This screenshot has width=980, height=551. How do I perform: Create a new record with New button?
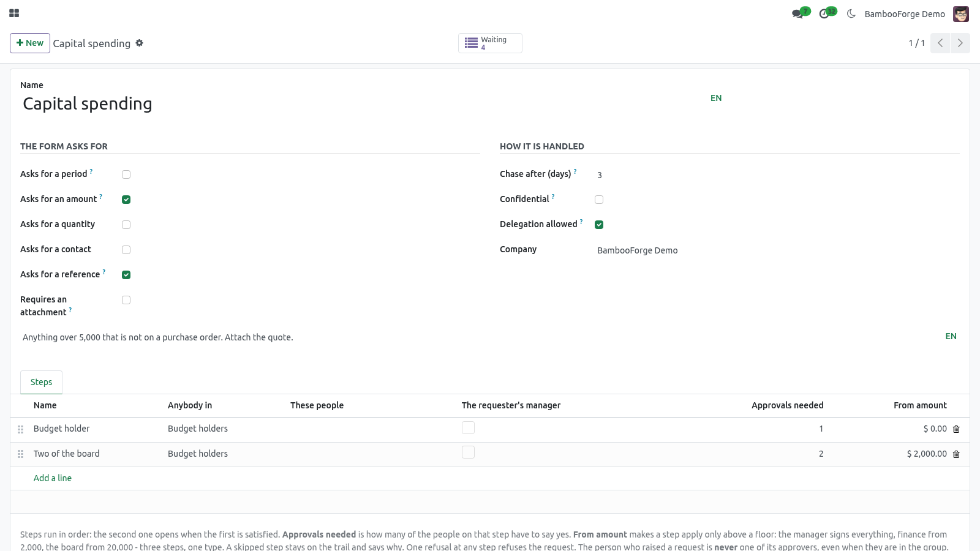click(30, 43)
